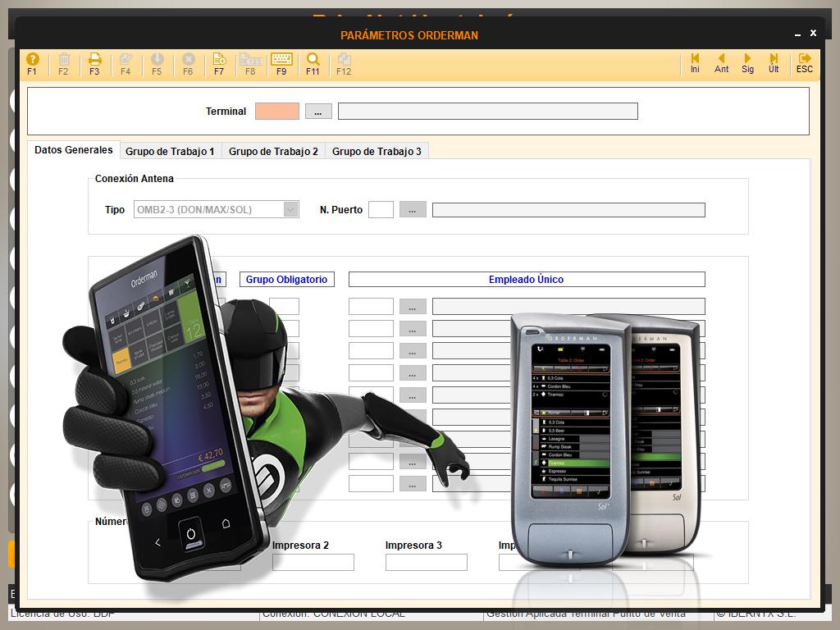
Task: Click the Impresora 2 input field
Action: (x=313, y=563)
